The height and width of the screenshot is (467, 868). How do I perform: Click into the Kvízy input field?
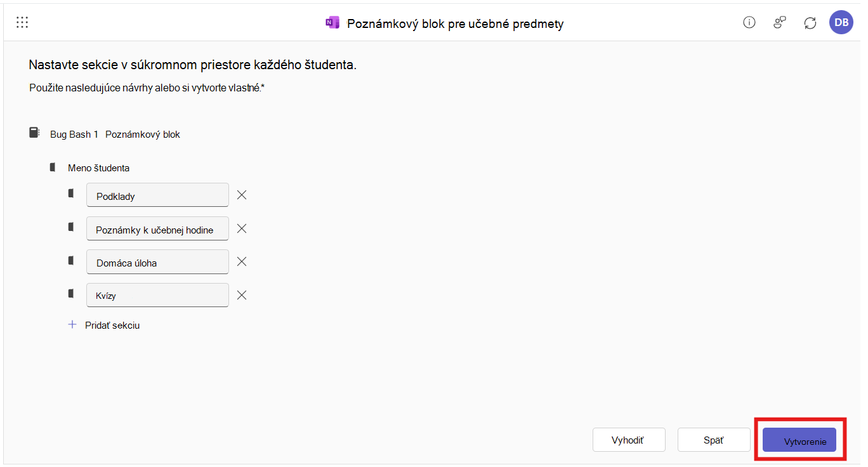[x=157, y=295]
